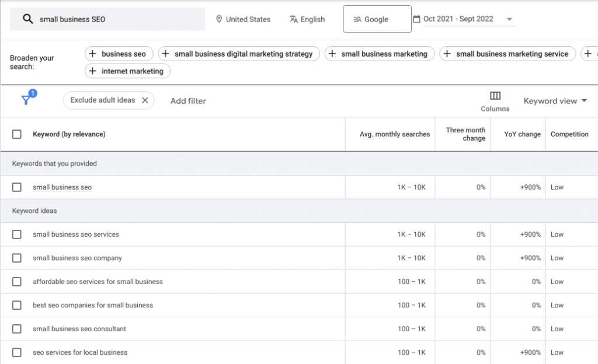The image size is (598, 364).
Task: Sort by Avg. monthly searches header
Action: (395, 134)
